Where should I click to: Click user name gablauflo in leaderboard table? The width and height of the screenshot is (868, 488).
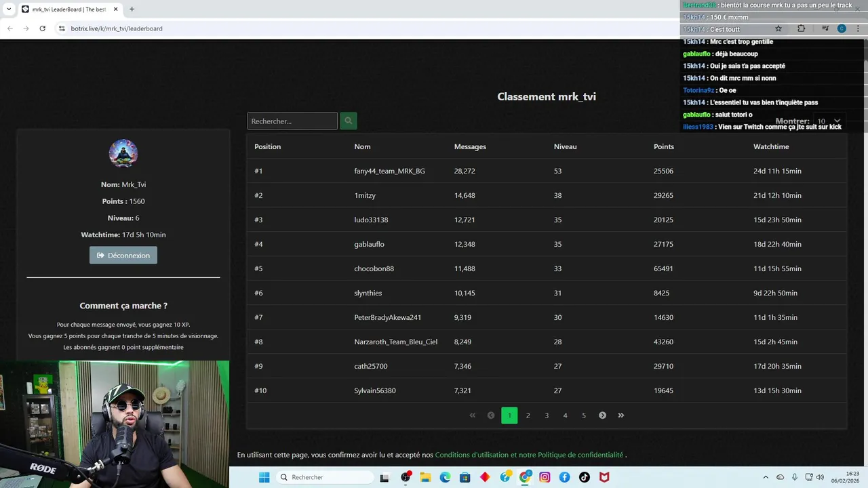tap(369, 244)
